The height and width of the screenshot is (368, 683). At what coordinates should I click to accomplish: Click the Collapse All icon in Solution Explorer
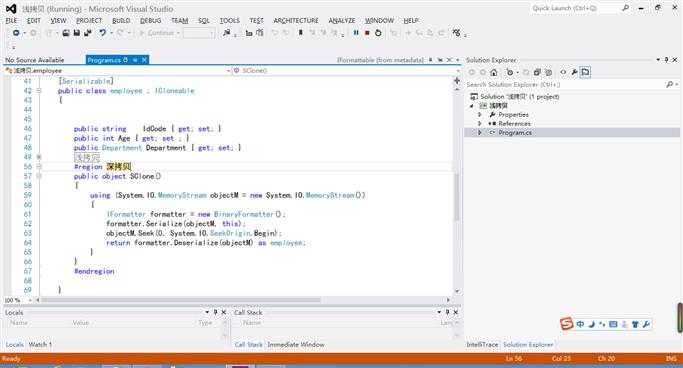537,72
